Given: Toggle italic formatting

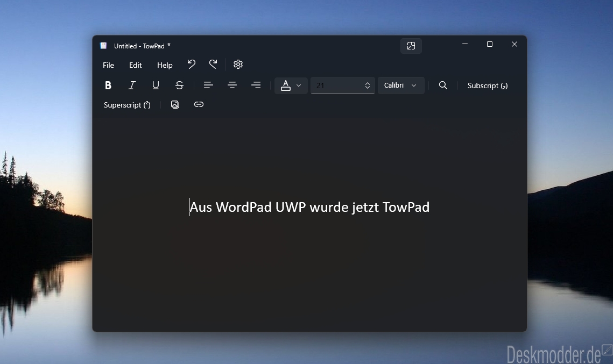Looking at the screenshot, I should [132, 85].
